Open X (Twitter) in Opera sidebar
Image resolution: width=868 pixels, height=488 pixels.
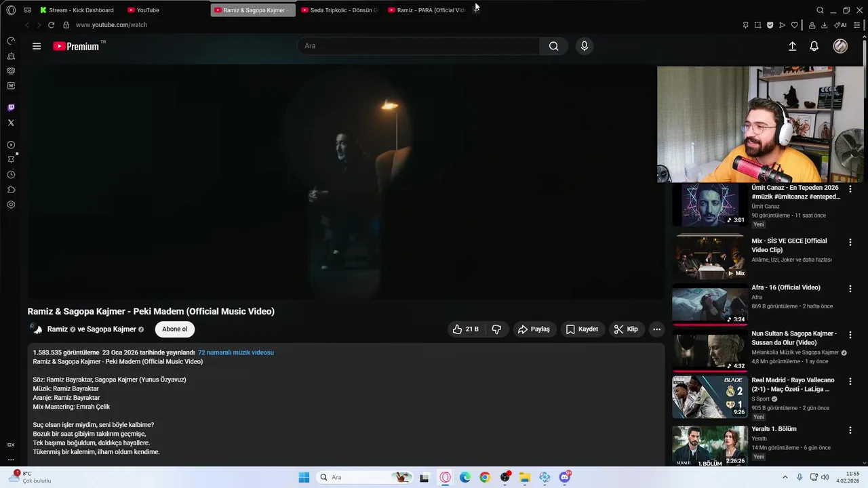click(11, 123)
